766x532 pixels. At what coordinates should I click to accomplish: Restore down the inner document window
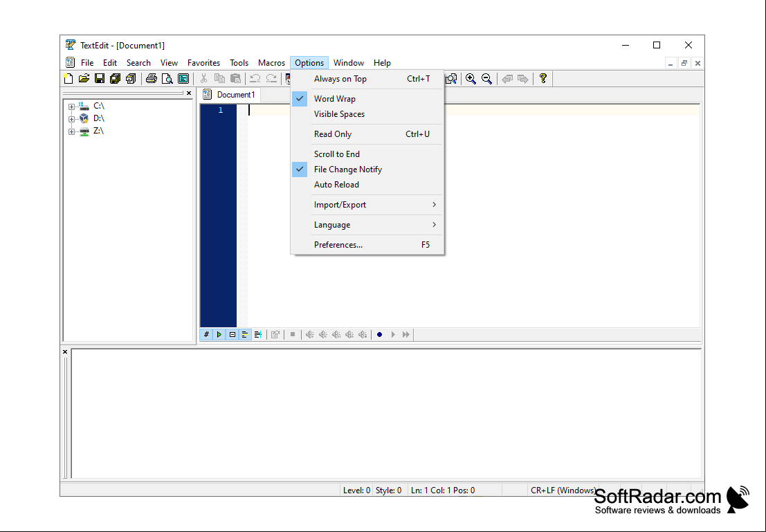click(x=684, y=63)
